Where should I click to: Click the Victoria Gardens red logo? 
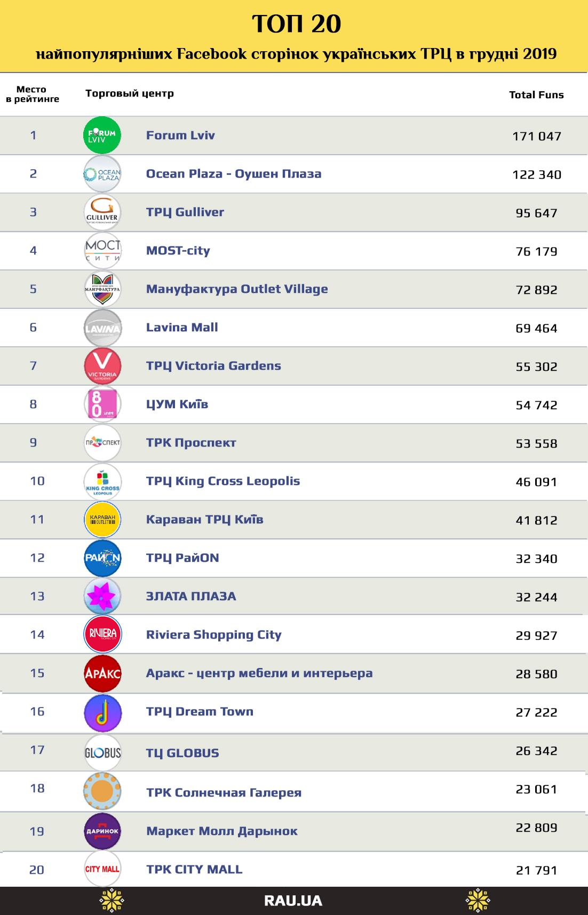[x=102, y=366]
